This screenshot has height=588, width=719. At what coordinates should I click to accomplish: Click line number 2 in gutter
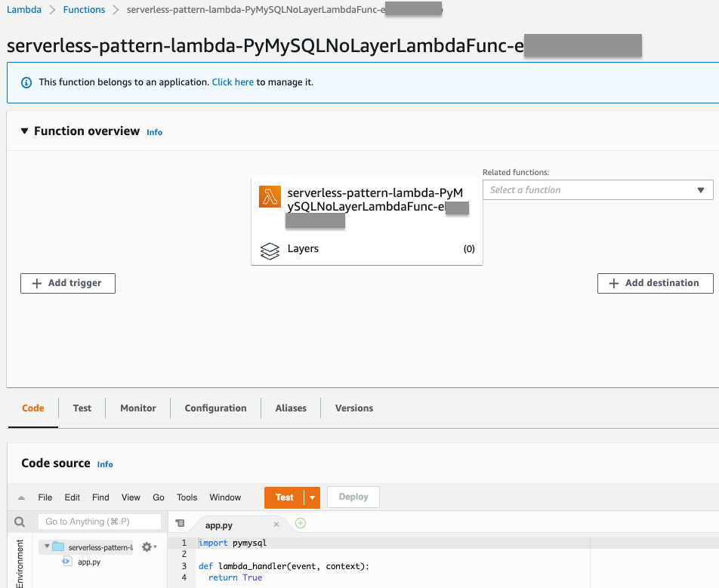pyautogui.click(x=184, y=554)
